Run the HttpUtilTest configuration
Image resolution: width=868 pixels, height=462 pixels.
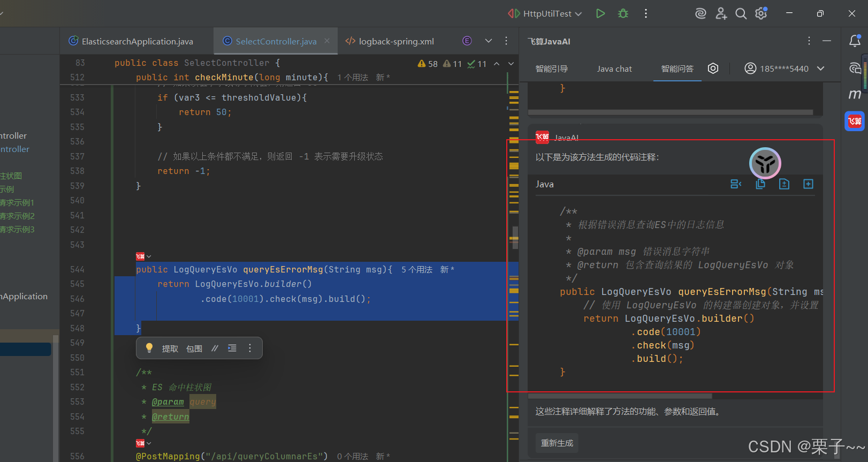[600, 13]
